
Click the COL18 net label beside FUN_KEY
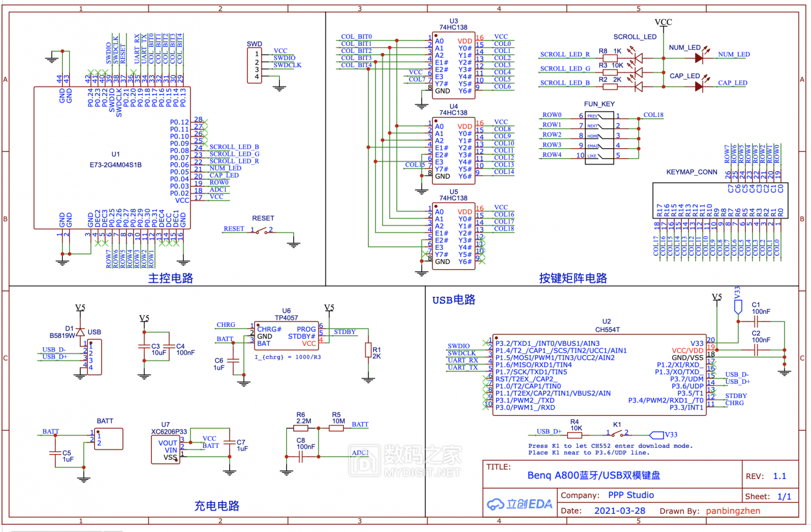pyautogui.click(x=653, y=115)
